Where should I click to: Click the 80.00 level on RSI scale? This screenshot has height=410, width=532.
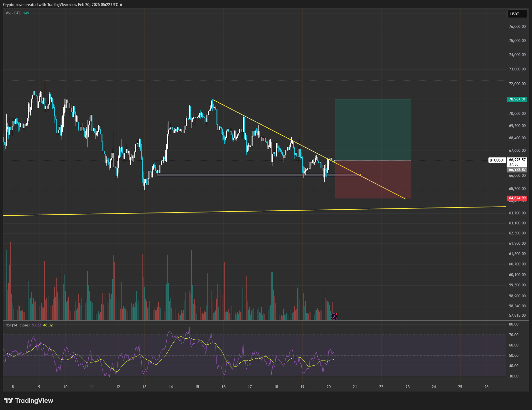pos(514,324)
